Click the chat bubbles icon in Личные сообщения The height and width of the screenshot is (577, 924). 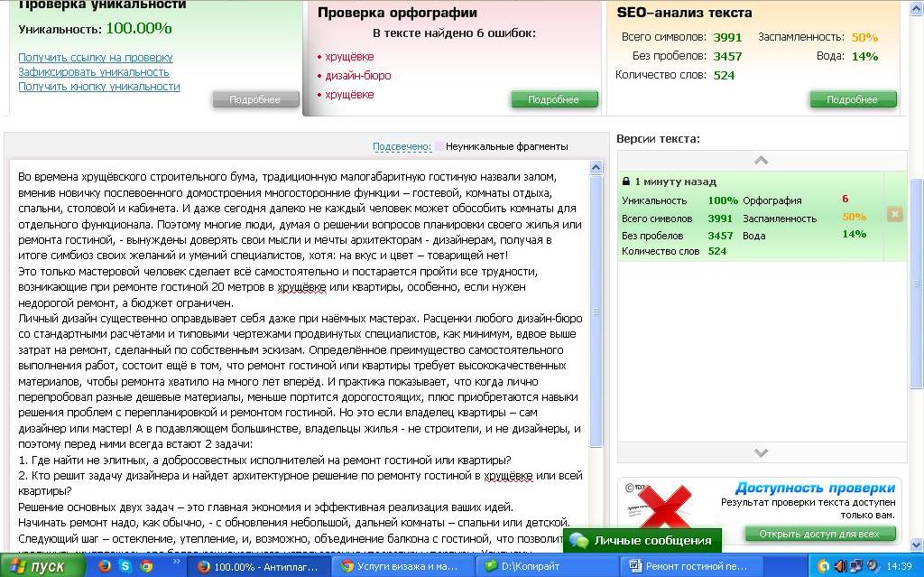click(578, 541)
